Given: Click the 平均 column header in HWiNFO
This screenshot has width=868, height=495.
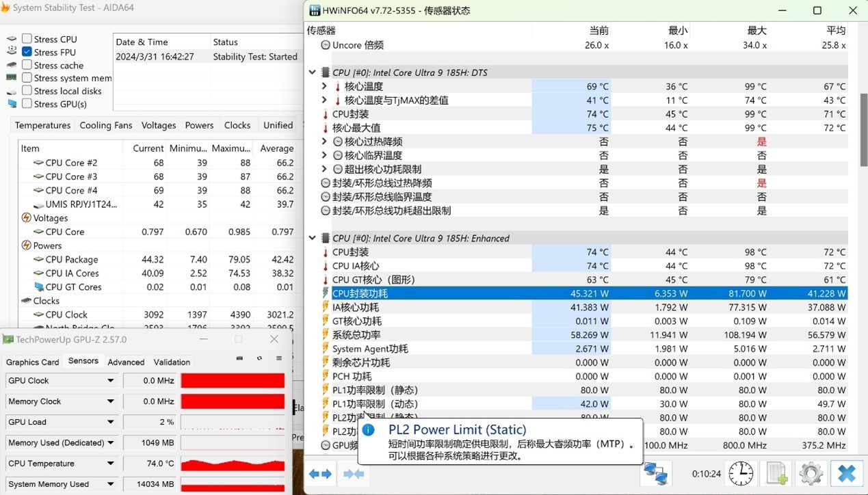Looking at the screenshot, I should (836, 31).
